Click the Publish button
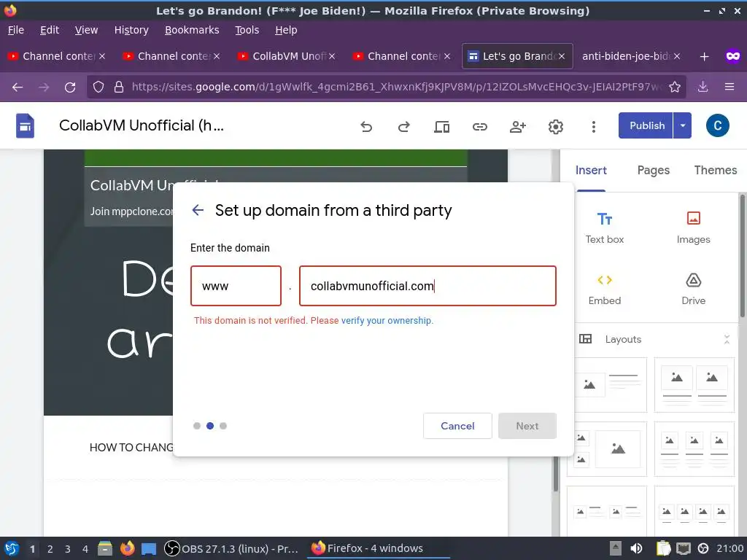This screenshot has height=560, width=747. coord(646,125)
